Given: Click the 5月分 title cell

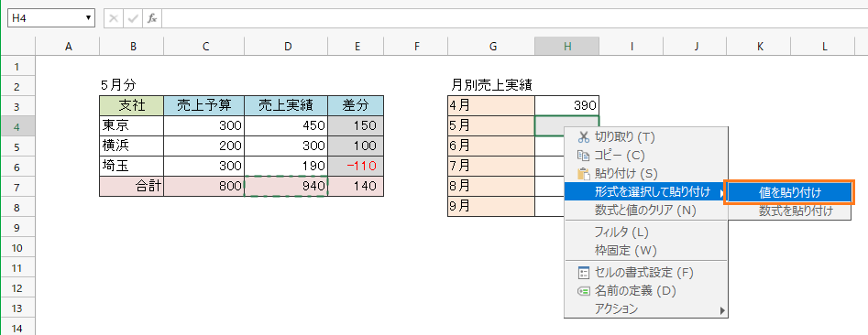Looking at the screenshot, I should coord(133,86).
